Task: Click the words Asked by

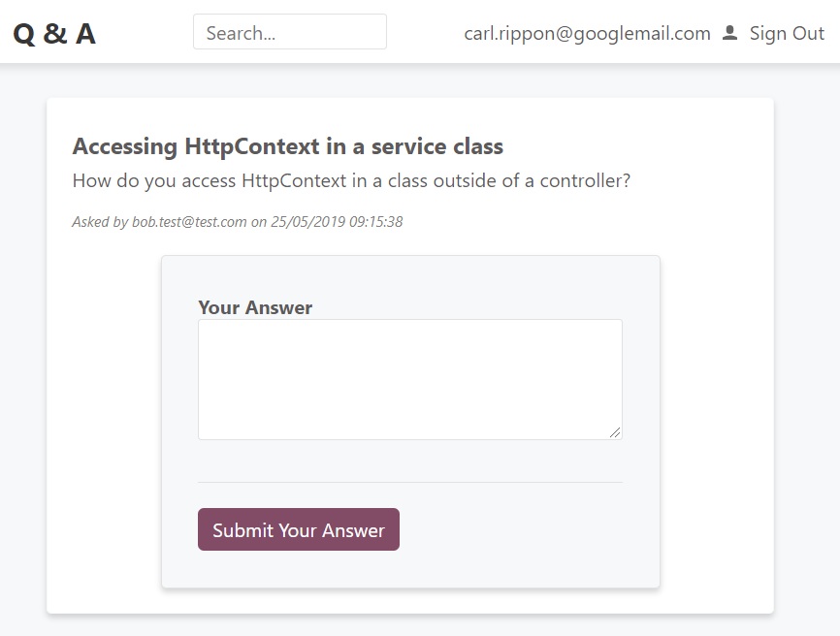Action: 100,222
